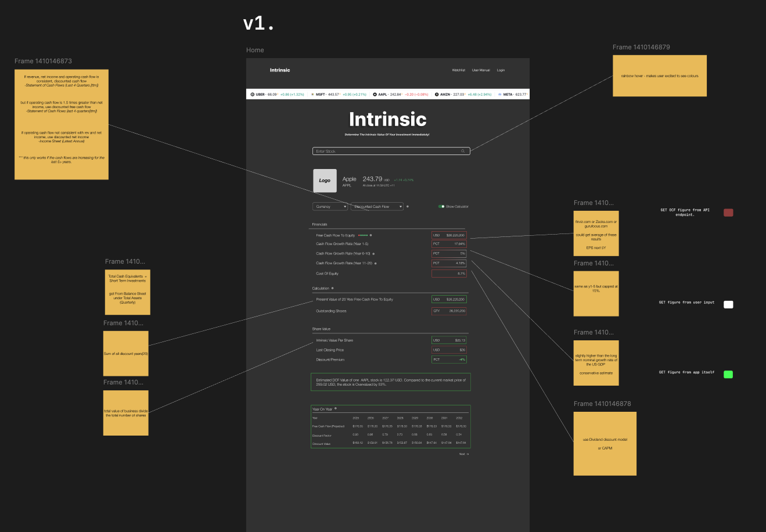Click info icon beside Growth Rate Year 11-20

[x=376, y=263]
